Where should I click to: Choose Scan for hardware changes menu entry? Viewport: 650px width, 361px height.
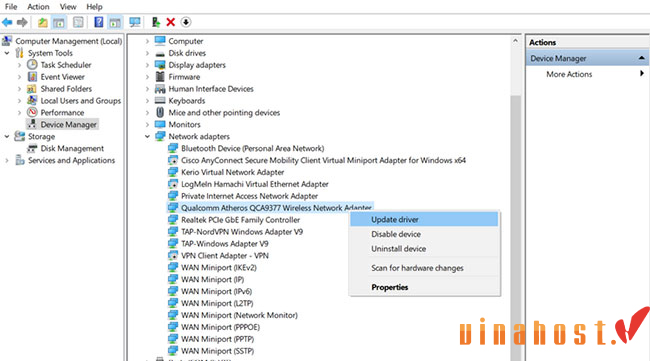(424, 268)
